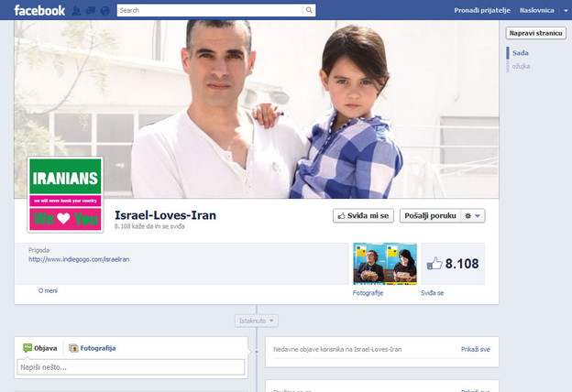Click in the Search input field
The width and height of the screenshot is (572, 392).
click(x=210, y=11)
